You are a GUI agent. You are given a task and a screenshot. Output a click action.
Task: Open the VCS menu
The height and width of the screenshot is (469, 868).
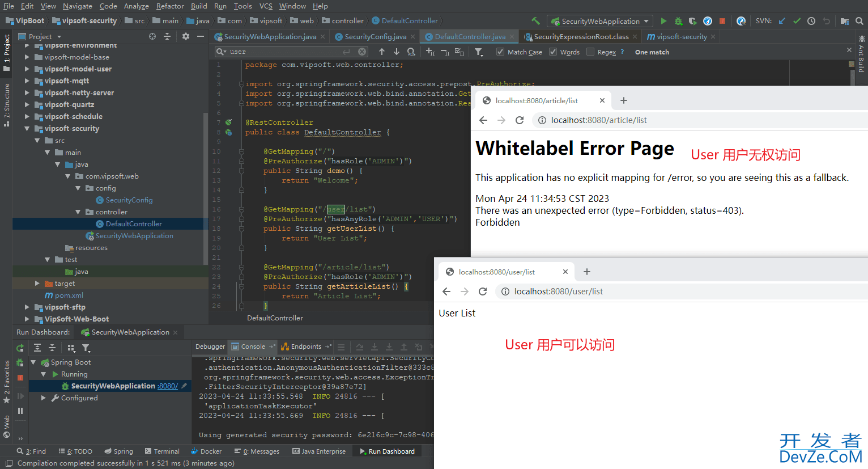coord(266,6)
